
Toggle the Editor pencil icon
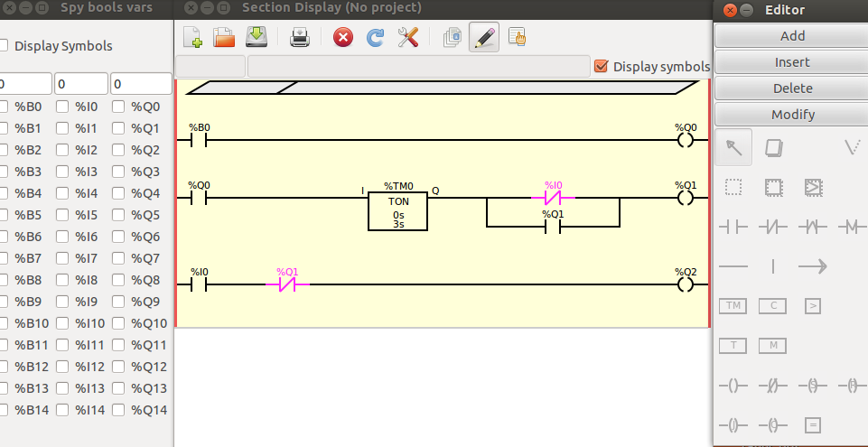tap(484, 37)
